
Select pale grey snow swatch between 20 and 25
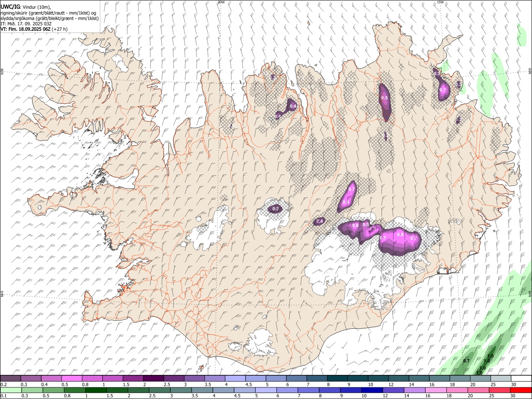(480, 379)
